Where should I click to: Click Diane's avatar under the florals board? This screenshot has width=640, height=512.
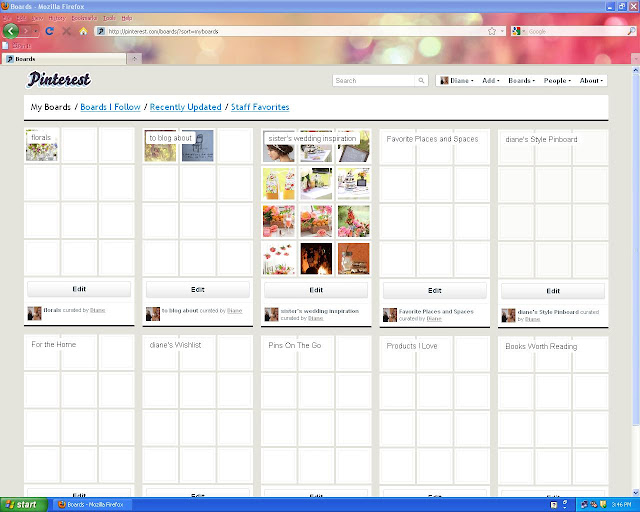click(34, 313)
